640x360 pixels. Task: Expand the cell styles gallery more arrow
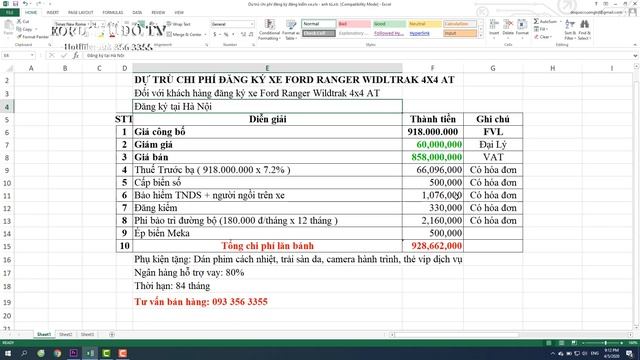(x=480, y=36)
